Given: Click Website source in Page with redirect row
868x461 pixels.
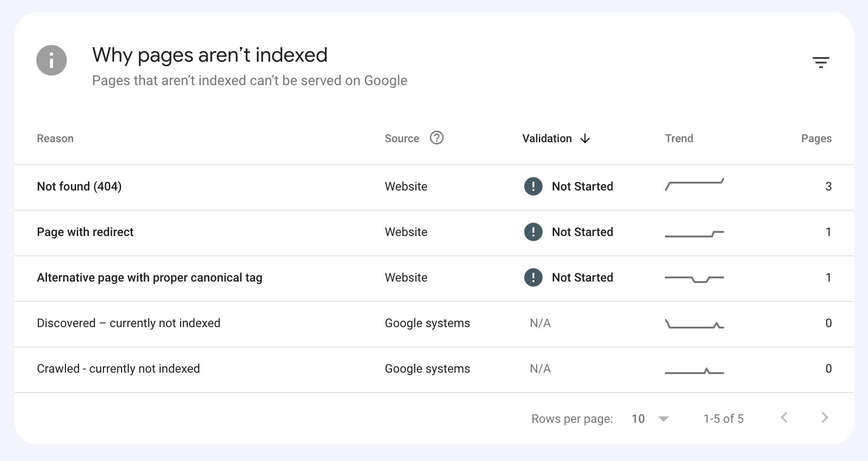Looking at the screenshot, I should (x=406, y=232).
